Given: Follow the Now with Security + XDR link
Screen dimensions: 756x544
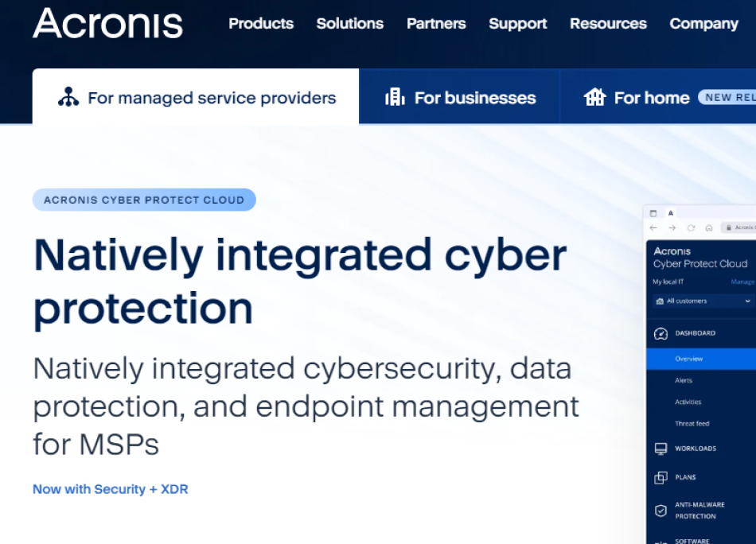Looking at the screenshot, I should 111,489.
